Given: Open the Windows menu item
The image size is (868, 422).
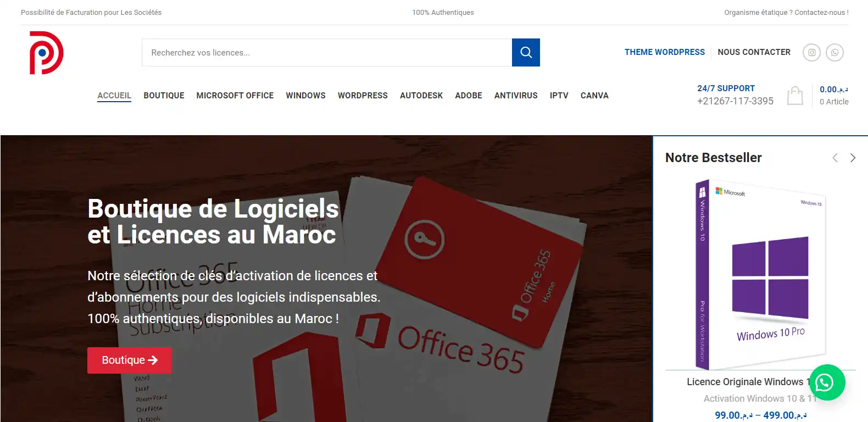Looking at the screenshot, I should pyautogui.click(x=305, y=96).
